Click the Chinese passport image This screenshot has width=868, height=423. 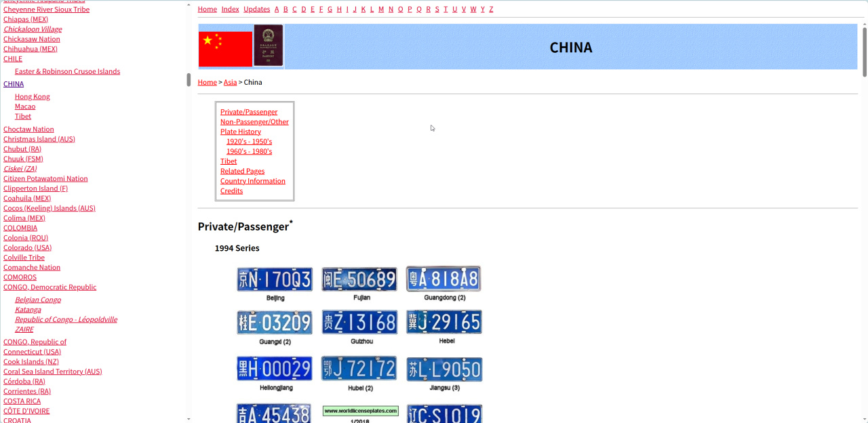[x=269, y=45]
